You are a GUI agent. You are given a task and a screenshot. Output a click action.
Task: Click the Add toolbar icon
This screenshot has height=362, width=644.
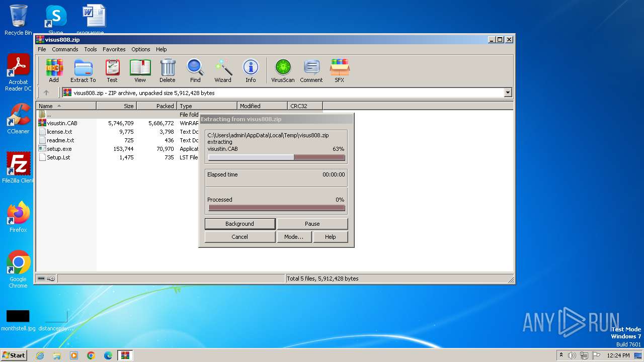point(54,71)
